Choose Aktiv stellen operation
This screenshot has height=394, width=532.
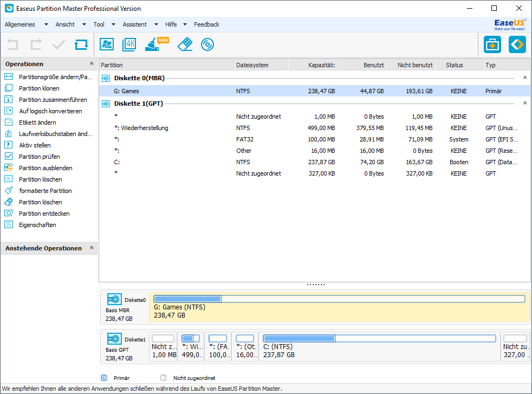pyautogui.click(x=28, y=145)
